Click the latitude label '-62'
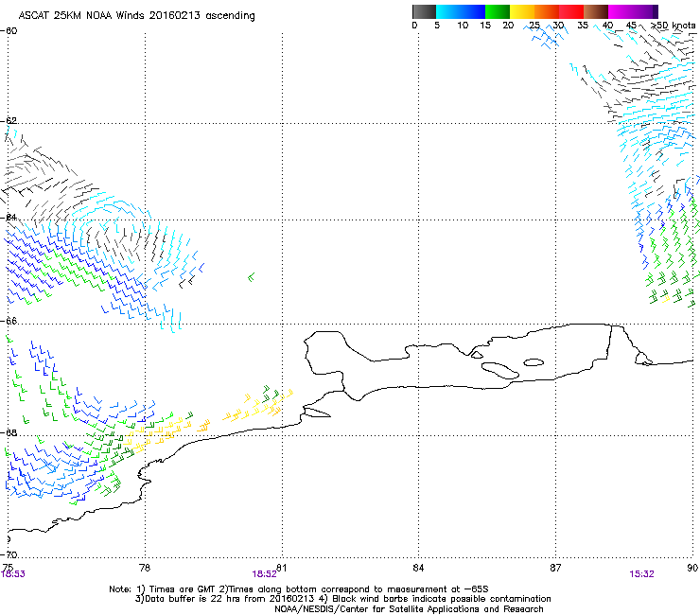 coord(9,120)
